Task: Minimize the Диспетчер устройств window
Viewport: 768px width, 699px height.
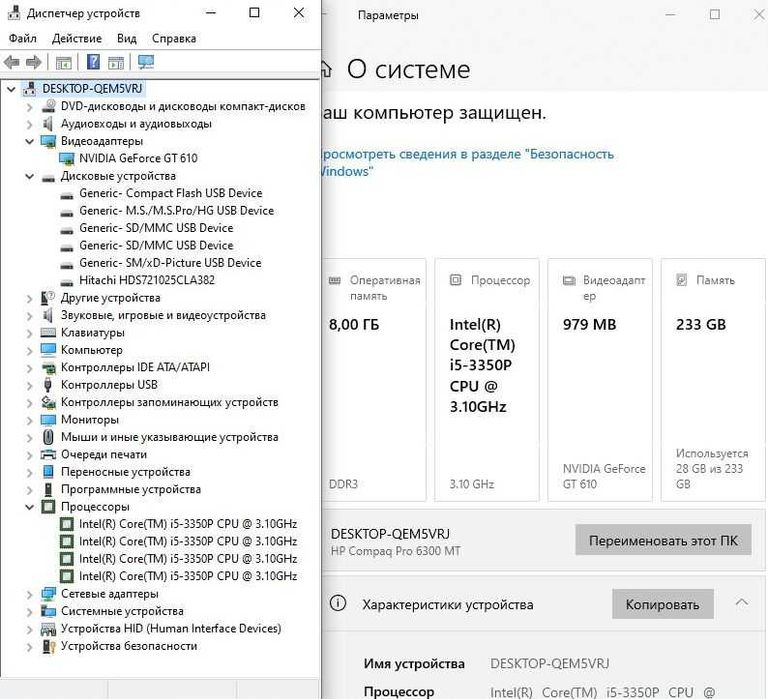Action: [x=211, y=13]
